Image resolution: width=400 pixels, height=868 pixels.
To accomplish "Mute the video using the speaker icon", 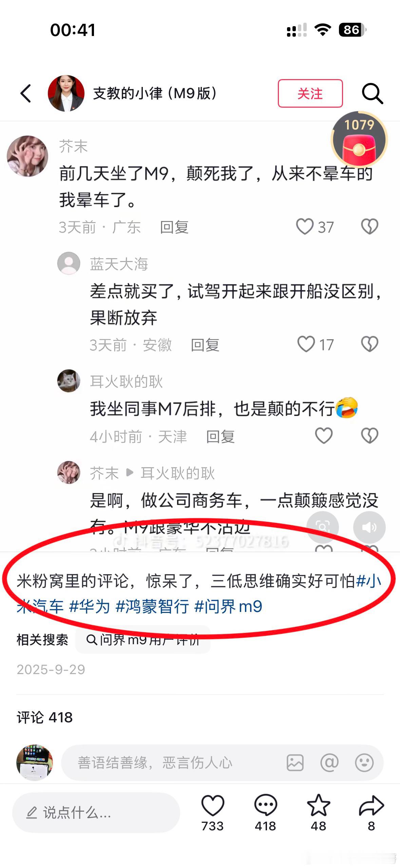I will tap(369, 527).
